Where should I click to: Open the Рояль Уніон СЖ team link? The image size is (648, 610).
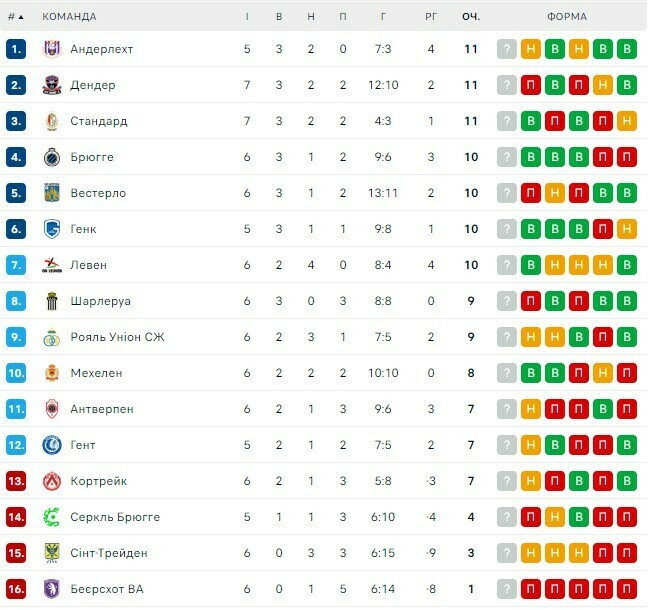coord(117,337)
